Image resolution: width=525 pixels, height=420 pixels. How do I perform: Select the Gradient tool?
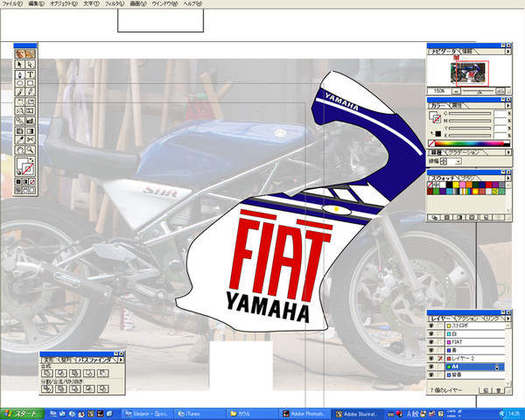pyautogui.click(x=30, y=131)
